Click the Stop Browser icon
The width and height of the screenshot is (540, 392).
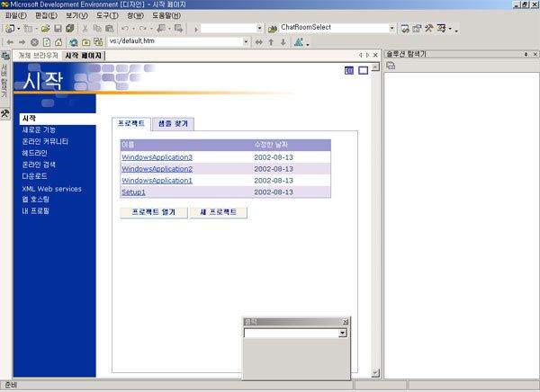click(34, 42)
